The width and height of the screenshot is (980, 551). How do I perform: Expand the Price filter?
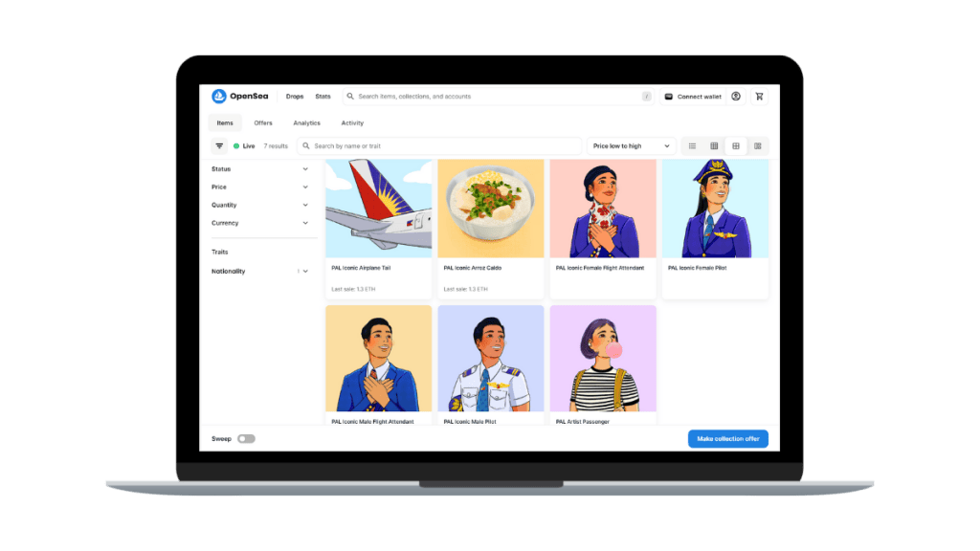[259, 187]
